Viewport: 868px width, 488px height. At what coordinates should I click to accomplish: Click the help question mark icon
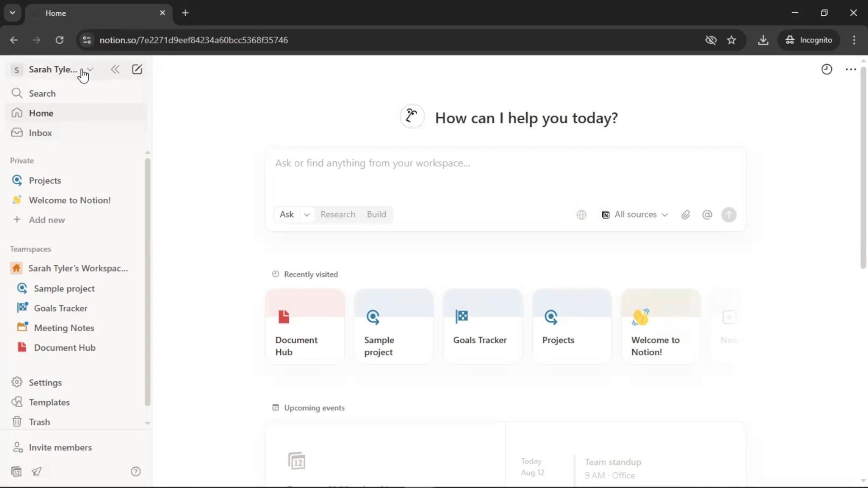[x=136, y=471]
